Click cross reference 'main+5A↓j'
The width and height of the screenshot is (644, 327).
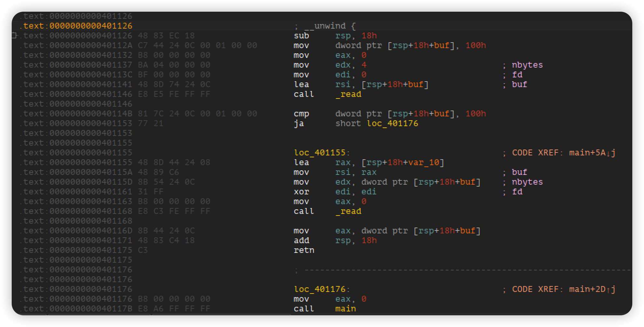coord(593,152)
